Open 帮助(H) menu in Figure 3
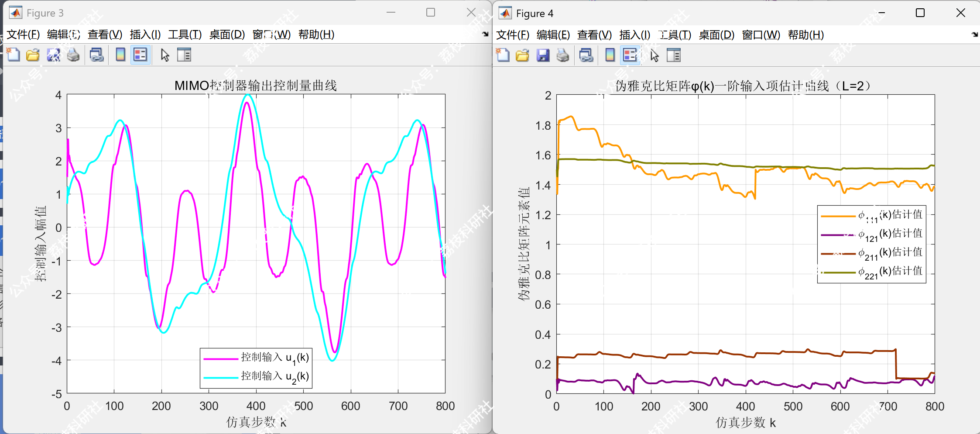The width and height of the screenshot is (980, 434). pyautogui.click(x=316, y=34)
